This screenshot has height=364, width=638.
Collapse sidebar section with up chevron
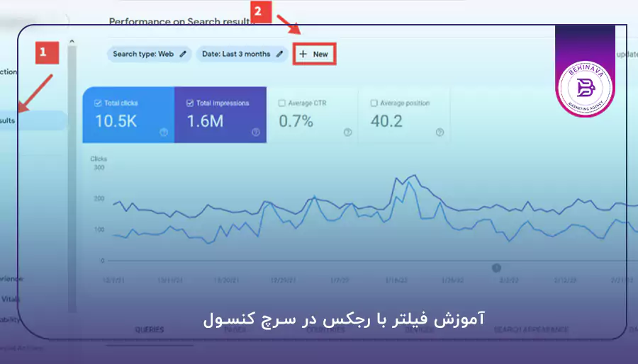tap(72, 41)
